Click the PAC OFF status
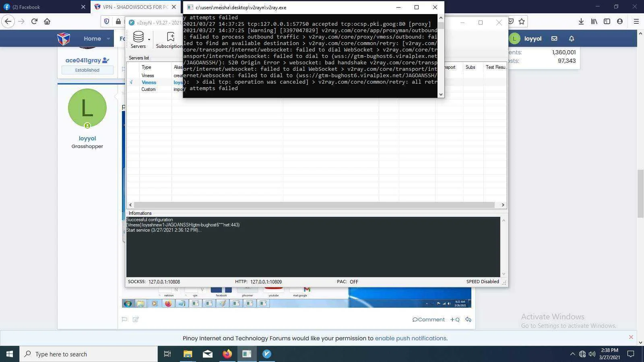The width and height of the screenshot is (644, 362). pyautogui.click(x=347, y=282)
